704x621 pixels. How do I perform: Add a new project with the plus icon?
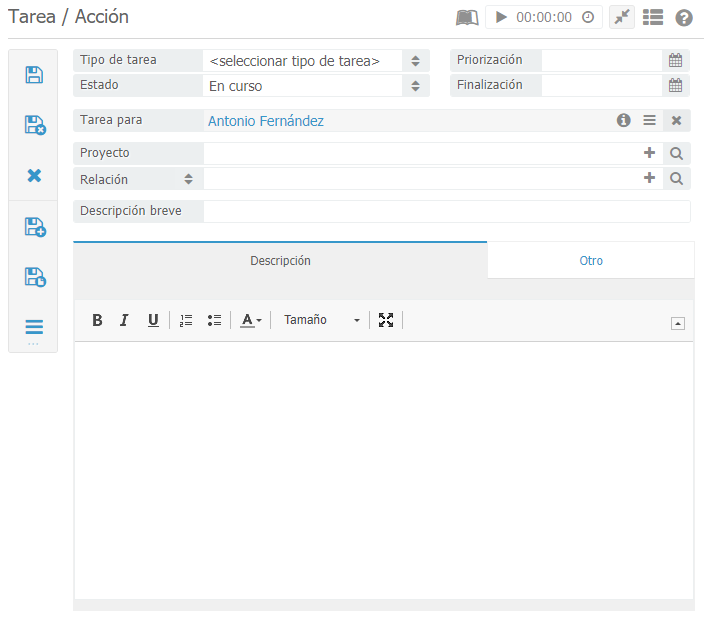click(649, 153)
